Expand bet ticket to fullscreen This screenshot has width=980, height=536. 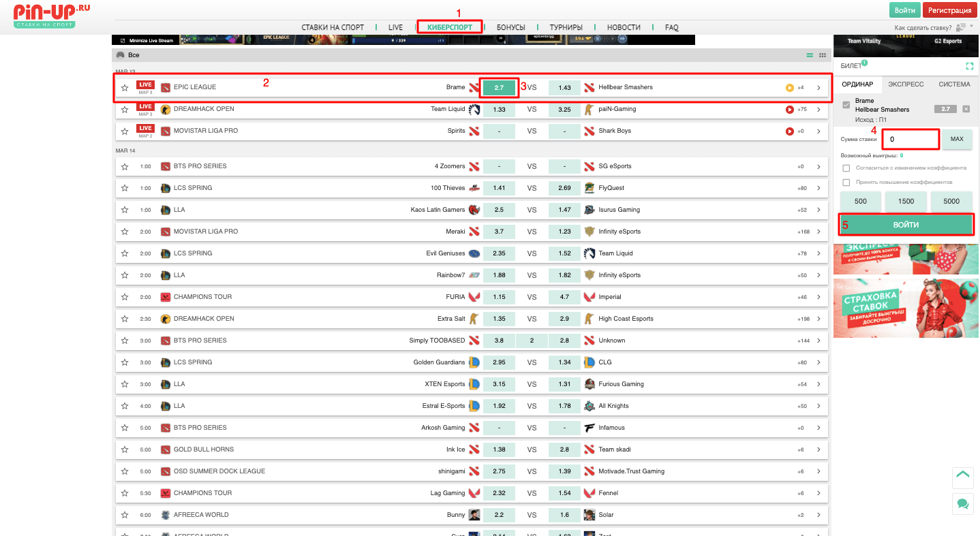[969, 66]
